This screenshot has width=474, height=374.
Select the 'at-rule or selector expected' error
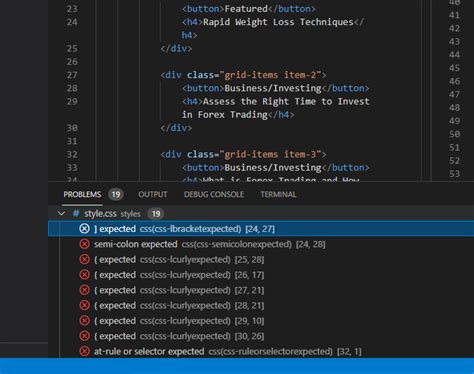pyautogui.click(x=261, y=351)
